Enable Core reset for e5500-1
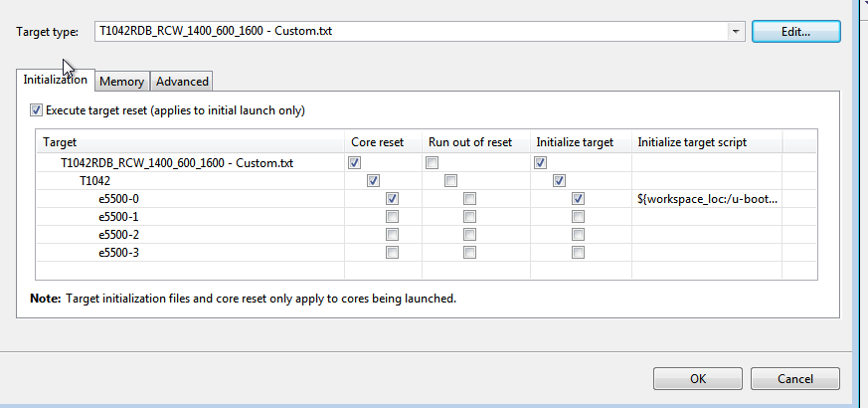The width and height of the screenshot is (868, 408). pyautogui.click(x=392, y=217)
